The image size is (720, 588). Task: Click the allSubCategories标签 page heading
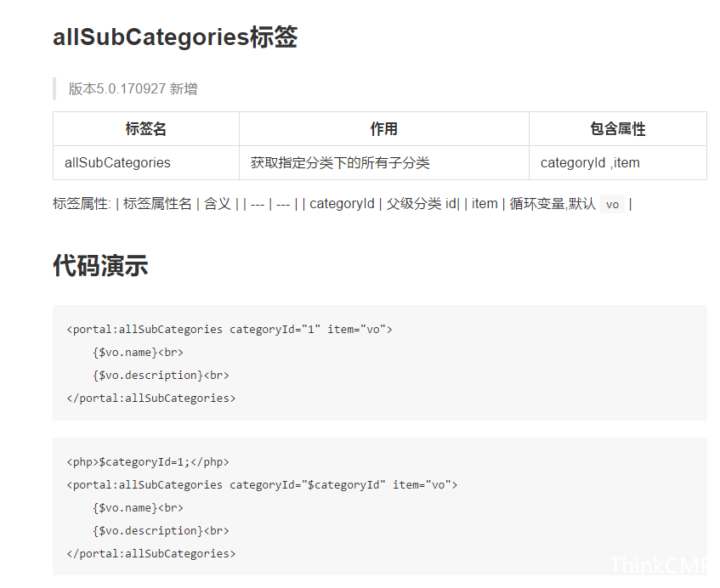click(x=175, y=37)
